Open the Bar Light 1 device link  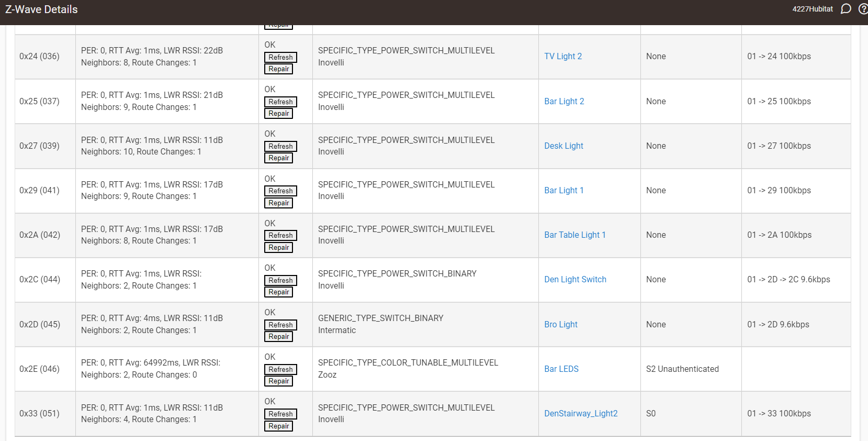(x=564, y=190)
